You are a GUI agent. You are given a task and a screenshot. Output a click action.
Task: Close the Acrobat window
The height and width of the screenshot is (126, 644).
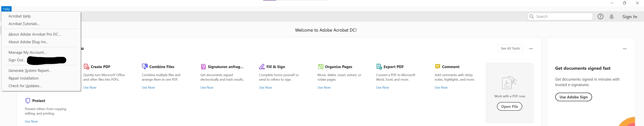point(637,3)
